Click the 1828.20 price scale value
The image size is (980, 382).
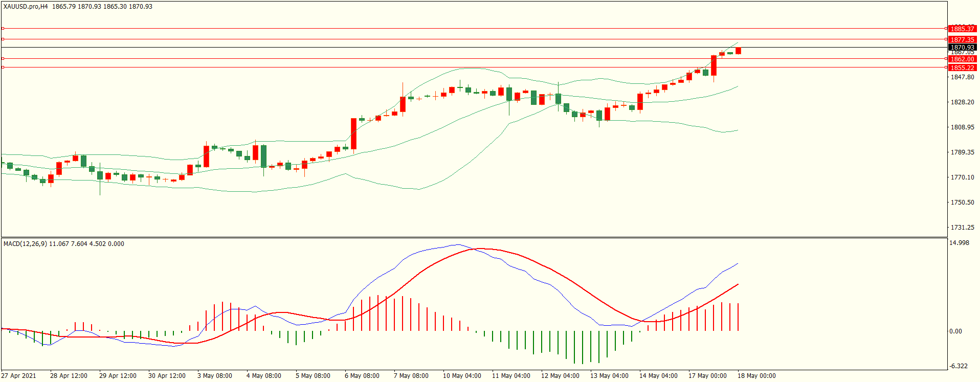tap(962, 102)
